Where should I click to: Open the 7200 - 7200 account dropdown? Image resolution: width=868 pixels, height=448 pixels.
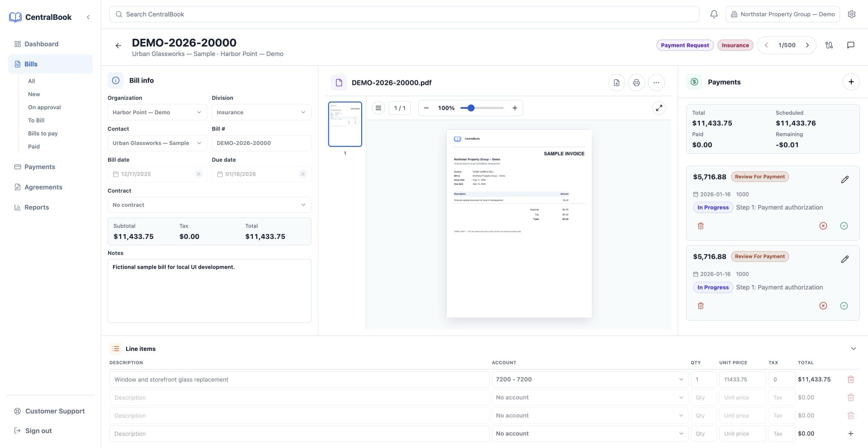tap(590, 379)
